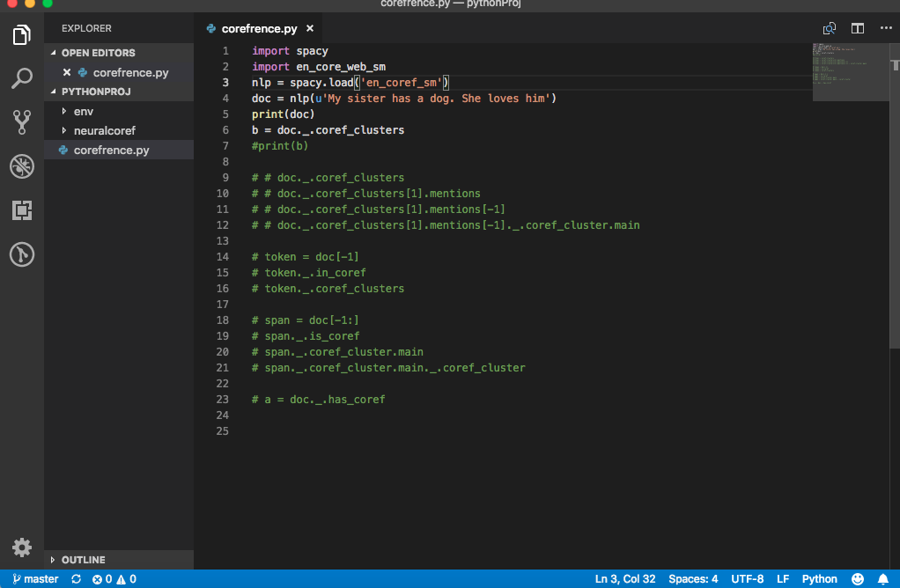Viewport: 900px width, 588px height.
Task: Close the corefrence.py editor tab
Action: tap(310, 28)
